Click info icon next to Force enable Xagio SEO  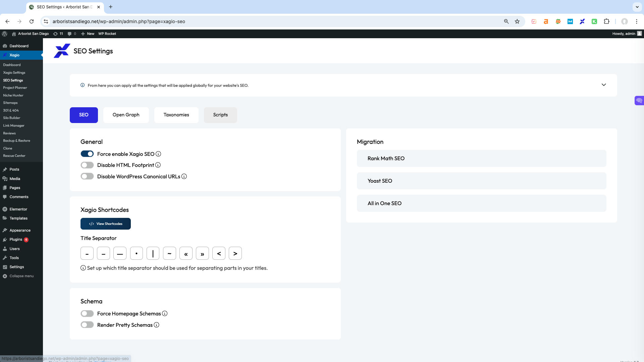point(158,154)
